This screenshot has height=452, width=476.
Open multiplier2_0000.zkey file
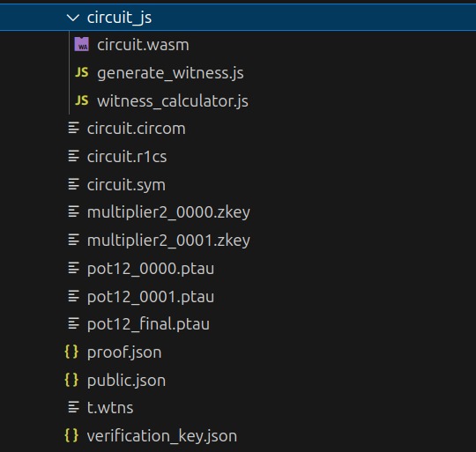[168, 212]
